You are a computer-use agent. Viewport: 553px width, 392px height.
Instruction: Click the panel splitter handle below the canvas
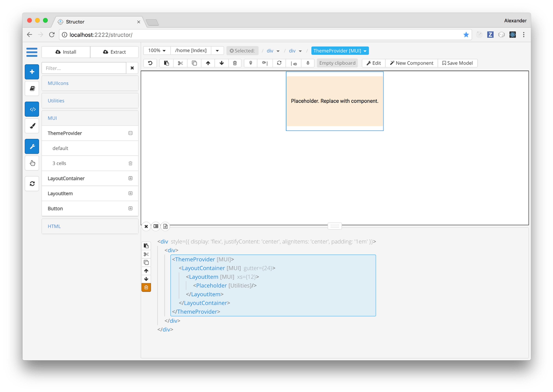[334, 226]
